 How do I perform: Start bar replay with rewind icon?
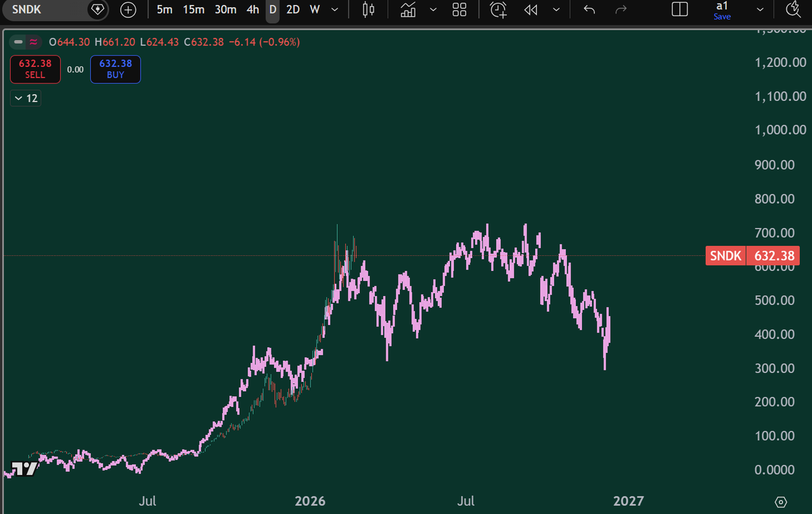[x=531, y=9]
